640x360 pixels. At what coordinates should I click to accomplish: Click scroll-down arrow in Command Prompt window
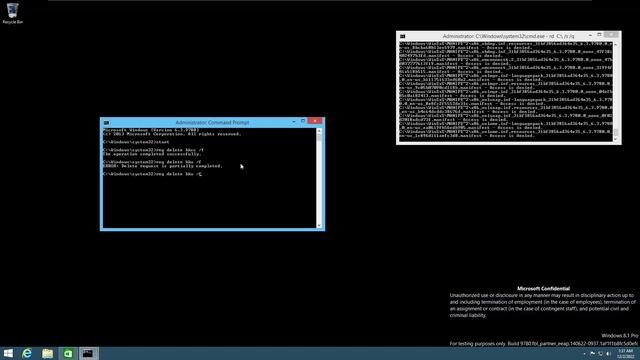[x=319, y=225]
